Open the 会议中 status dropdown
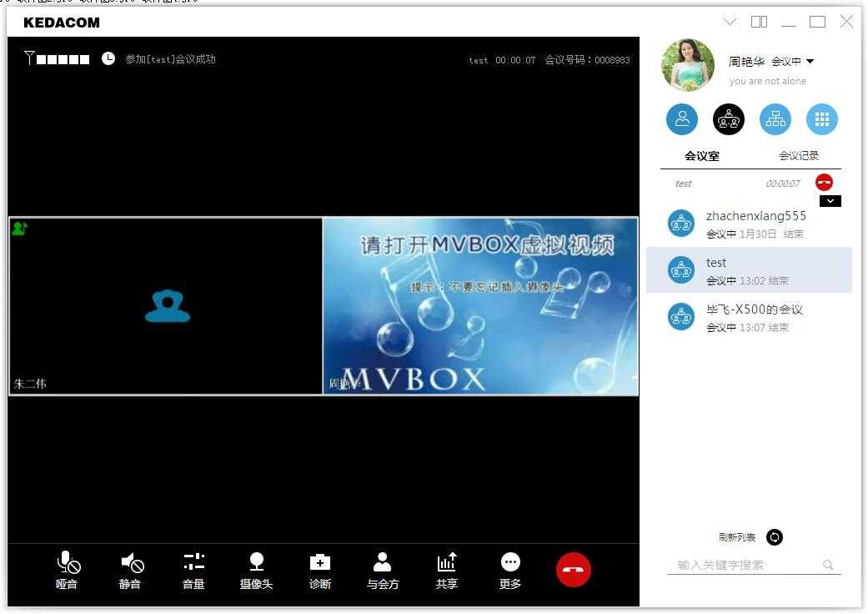 click(x=793, y=62)
